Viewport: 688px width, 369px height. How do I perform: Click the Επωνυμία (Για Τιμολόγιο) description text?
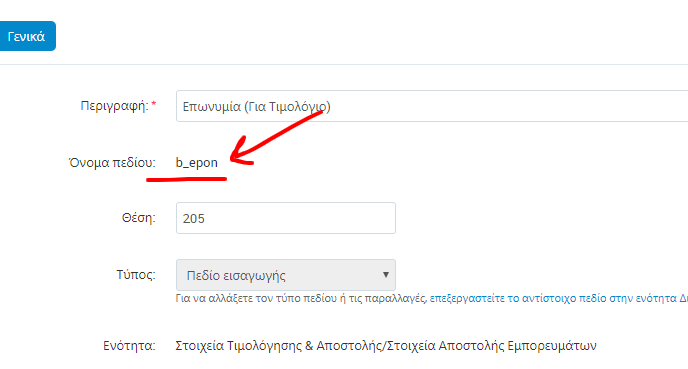click(257, 107)
